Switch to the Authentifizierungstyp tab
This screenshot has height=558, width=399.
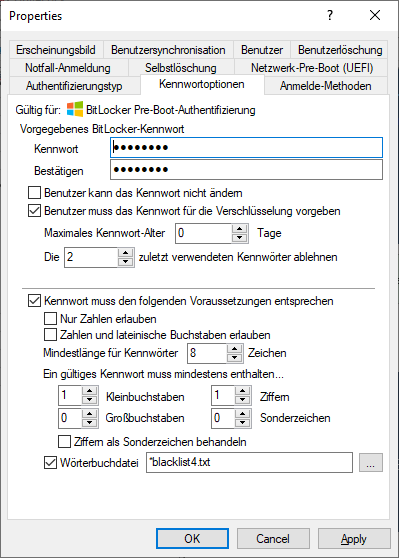tap(74, 86)
